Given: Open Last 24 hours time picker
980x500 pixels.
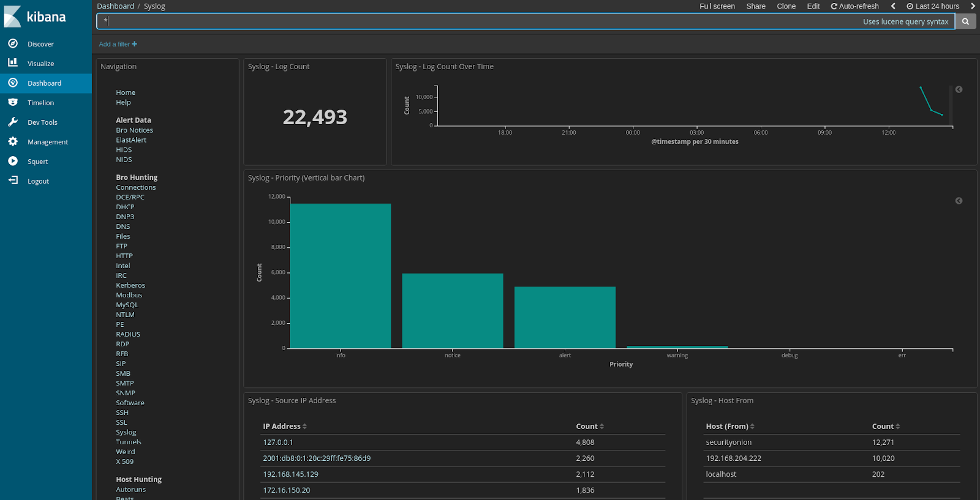Looking at the screenshot, I should click(x=933, y=6).
